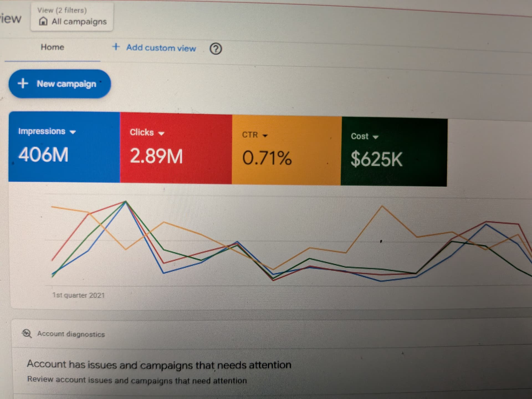The width and height of the screenshot is (532, 399).
Task: Select the blue Impressions 406M card
Action: [64, 147]
